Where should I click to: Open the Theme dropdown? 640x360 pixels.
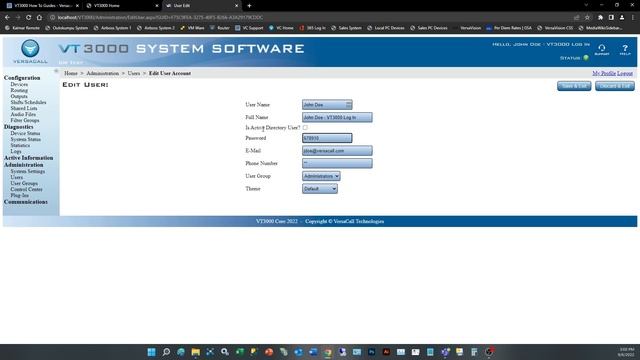320,189
